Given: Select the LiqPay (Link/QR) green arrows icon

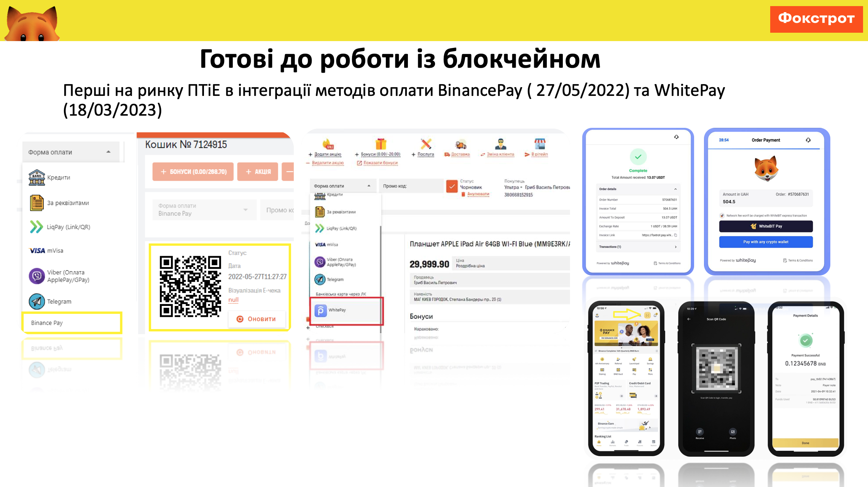Looking at the screenshot, I should 36,227.
